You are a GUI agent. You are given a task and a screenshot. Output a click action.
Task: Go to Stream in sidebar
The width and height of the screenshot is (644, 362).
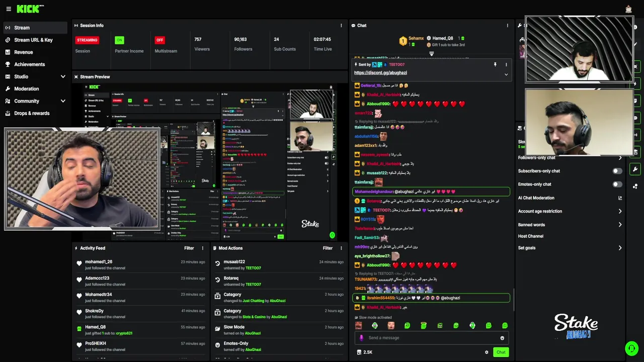click(34, 28)
